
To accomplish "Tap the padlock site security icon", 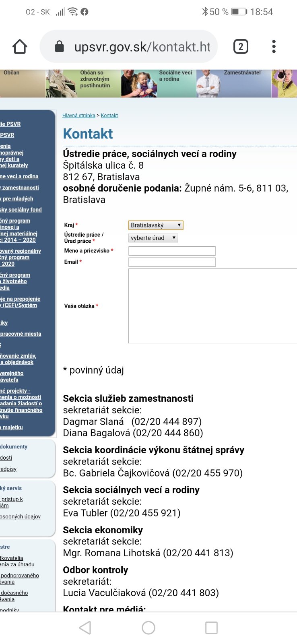I will (59, 47).
